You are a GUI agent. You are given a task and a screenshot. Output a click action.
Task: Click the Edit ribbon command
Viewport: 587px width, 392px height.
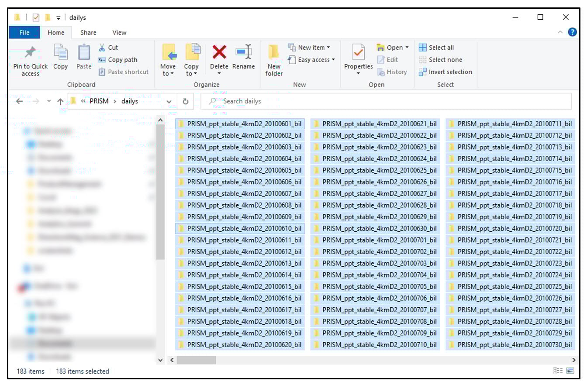pos(387,60)
